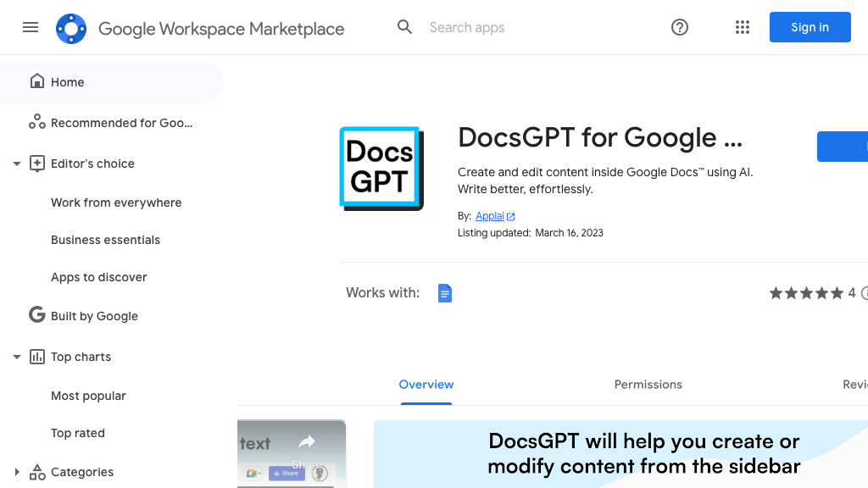
Task: Open the help question-mark icon
Action: (x=679, y=27)
